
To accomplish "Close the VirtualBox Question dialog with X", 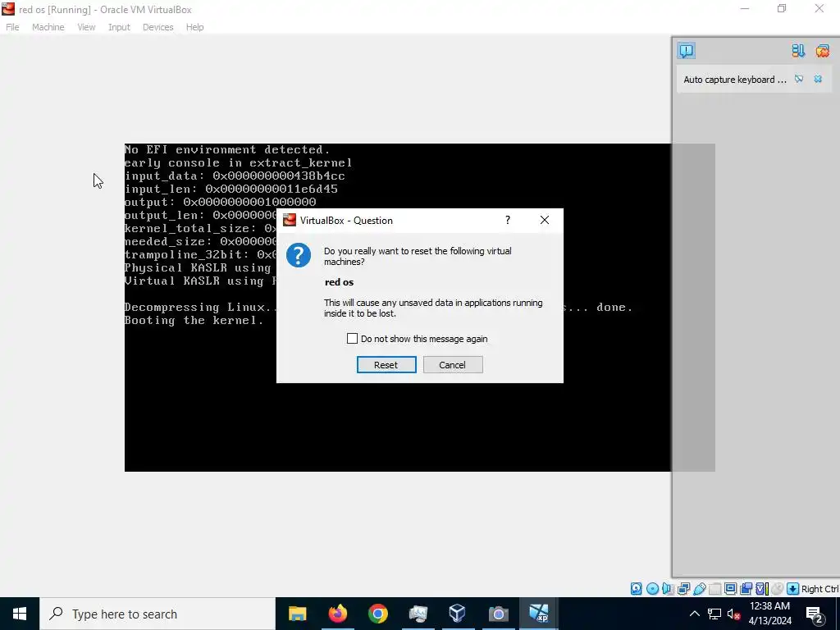I will tap(545, 220).
